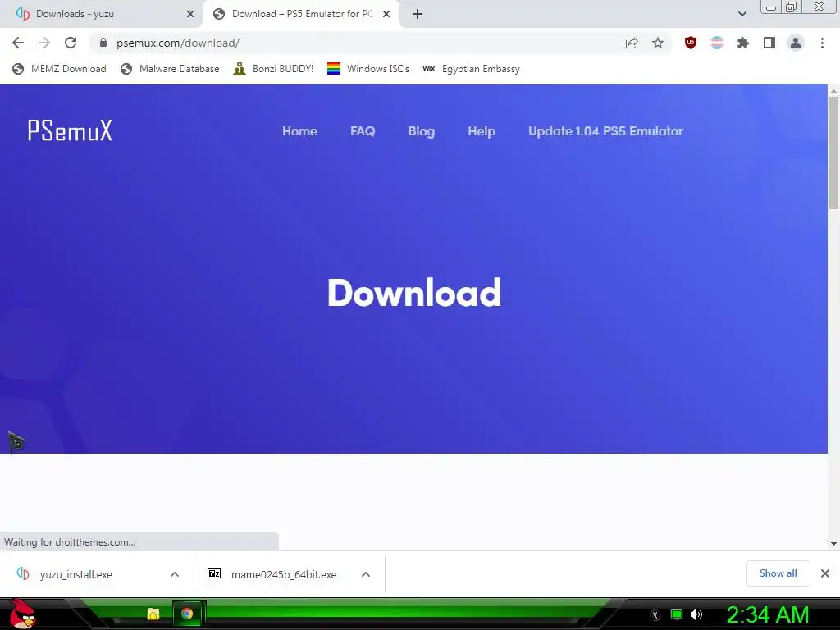Click the 2:34 AM clock
The height and width of the screenshot is (630, 840).
(767, 614)
